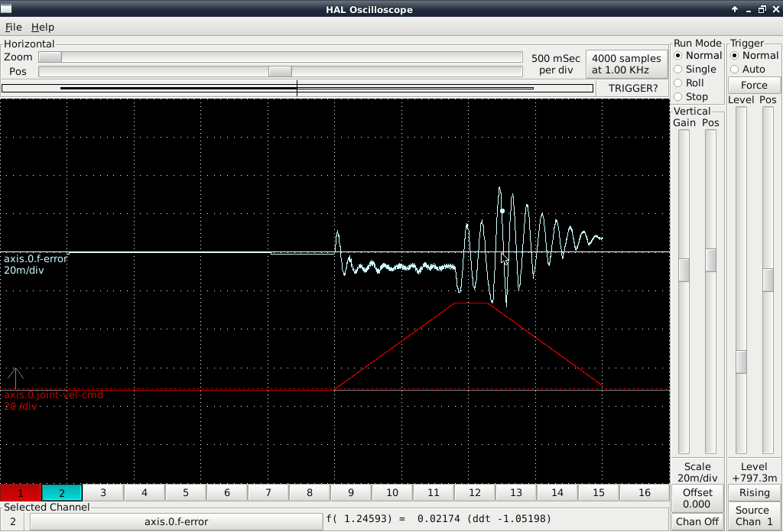783x532 pixels.
Task: Select channel 13 button
Action: click(x=516, y=492)
